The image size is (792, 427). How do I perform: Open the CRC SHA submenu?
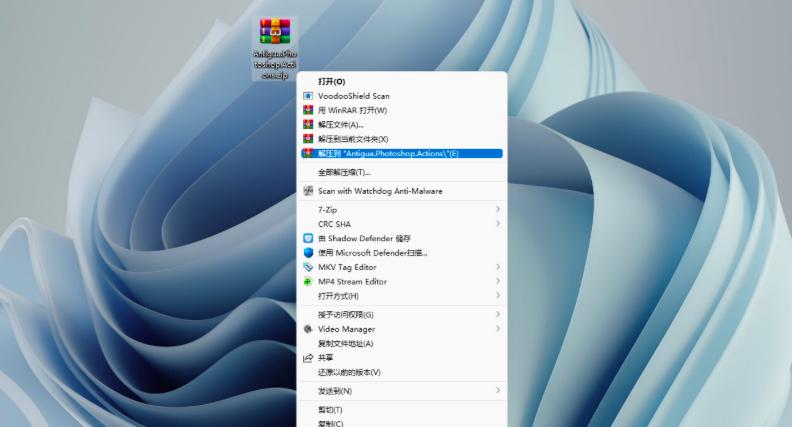pyautogui.click(x=402, y=223)
